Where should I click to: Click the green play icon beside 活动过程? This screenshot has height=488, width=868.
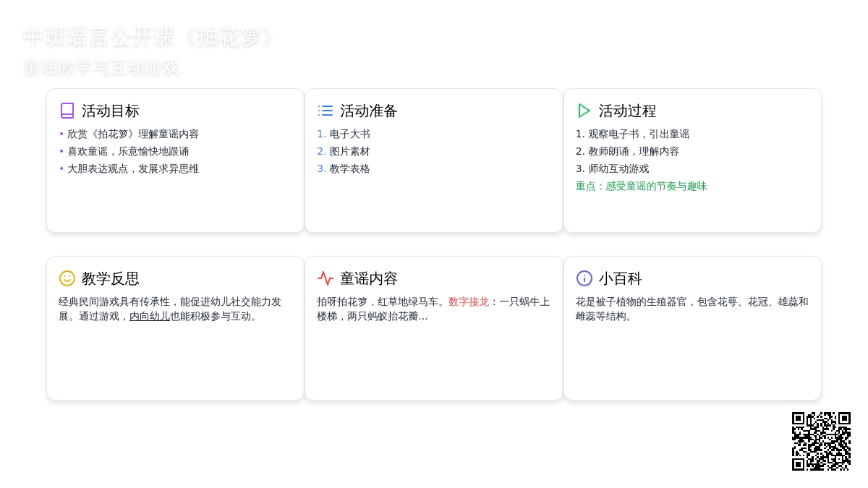click(x=584, y=111)
